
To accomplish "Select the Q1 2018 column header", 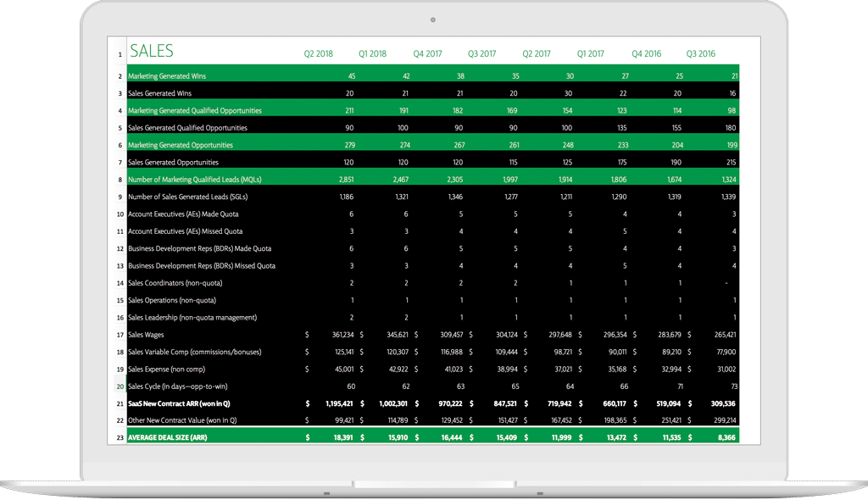I will 372,53.
